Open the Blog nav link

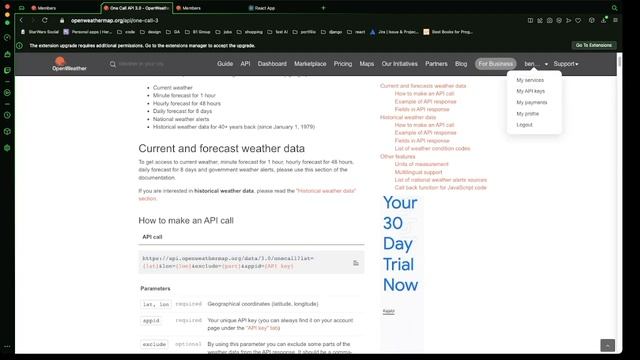click(x=461, y=64)
